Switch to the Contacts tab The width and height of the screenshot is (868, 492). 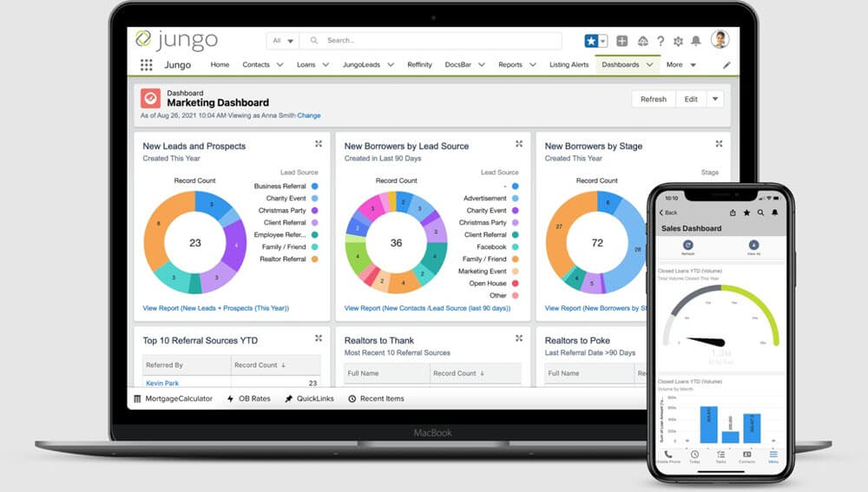pyautogui.click(x=256, y=65)
